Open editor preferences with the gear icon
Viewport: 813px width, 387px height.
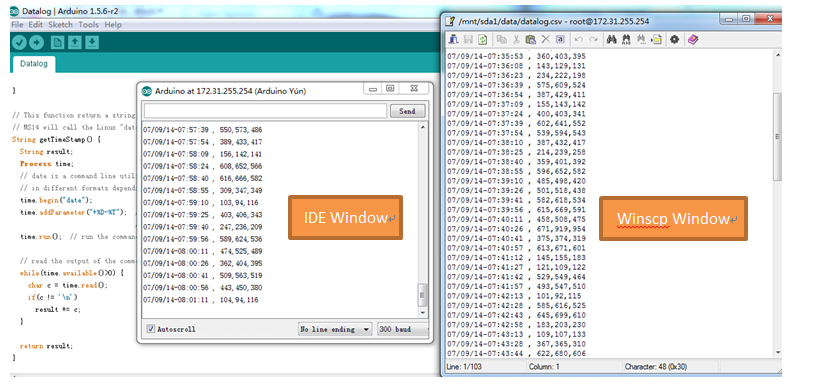674,39
